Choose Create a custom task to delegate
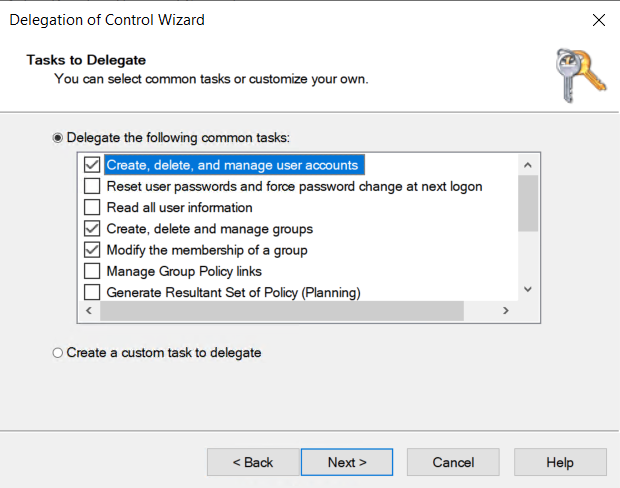620x488 pixels. [57, 353]
